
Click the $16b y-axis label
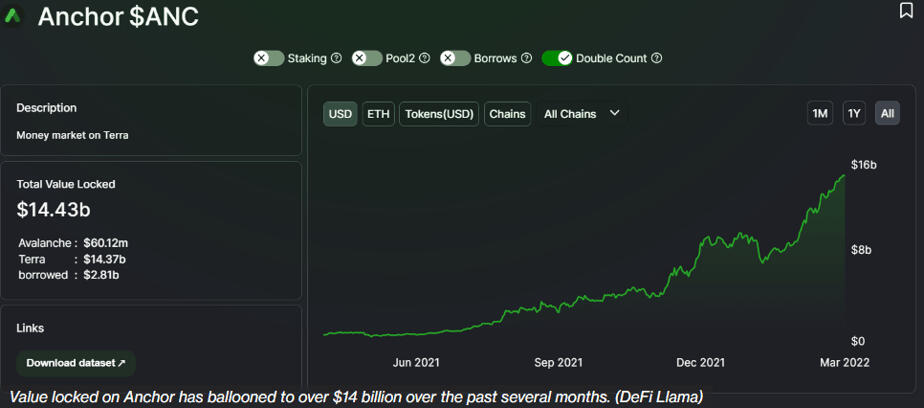coord(864,165)
